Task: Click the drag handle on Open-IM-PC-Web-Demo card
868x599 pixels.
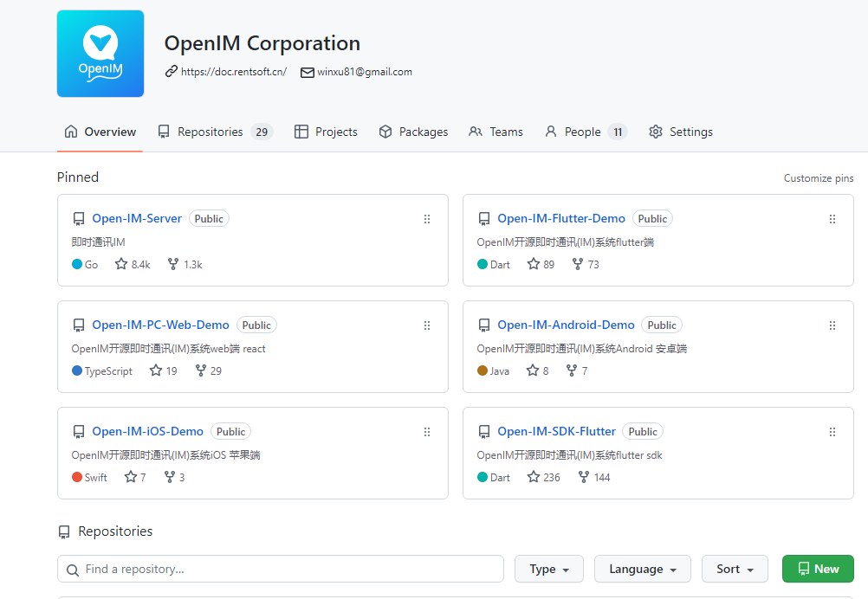Action: [x=427, y=325]
